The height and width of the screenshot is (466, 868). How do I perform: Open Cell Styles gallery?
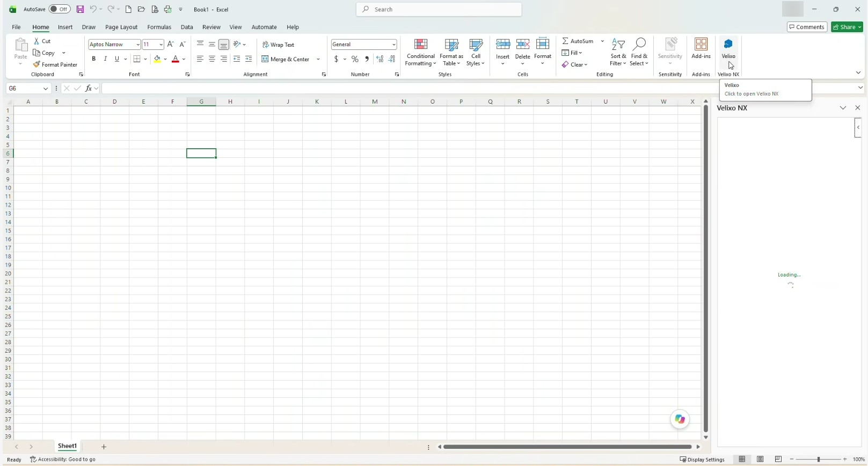[476, 52]
